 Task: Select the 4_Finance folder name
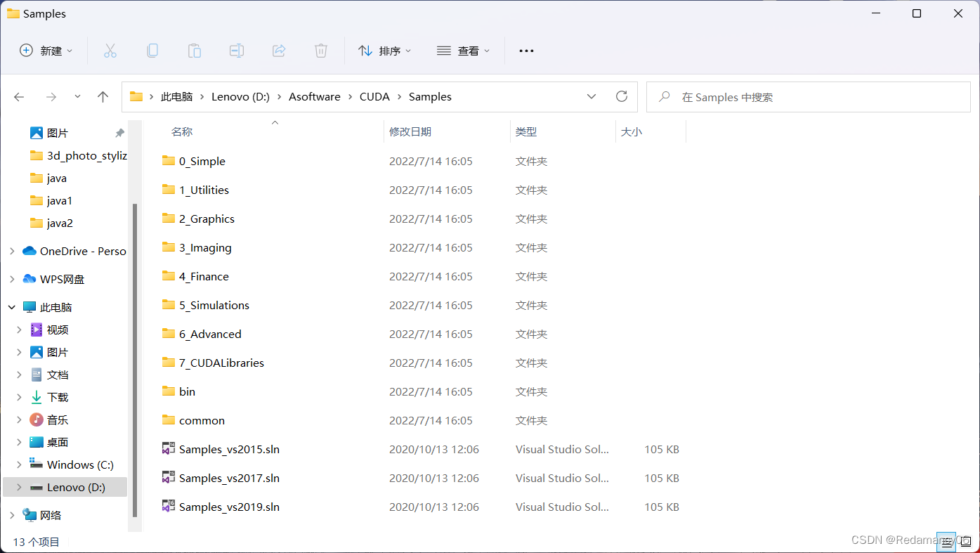204,276
